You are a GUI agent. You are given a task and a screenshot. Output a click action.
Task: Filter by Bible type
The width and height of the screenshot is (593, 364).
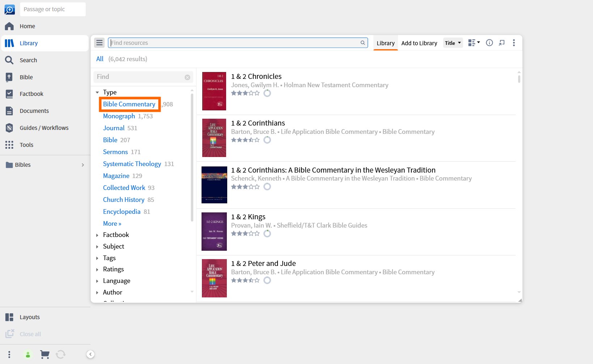110,140
